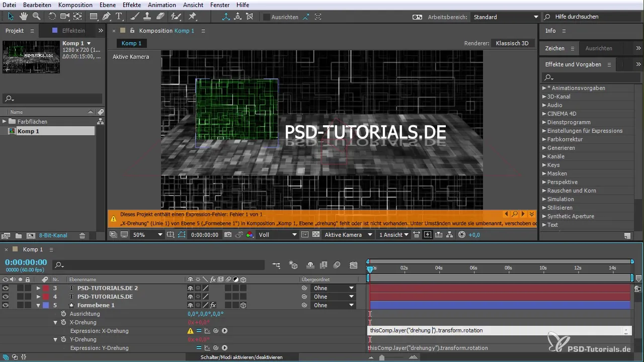Open the Komposition menu

coord(75,5)
